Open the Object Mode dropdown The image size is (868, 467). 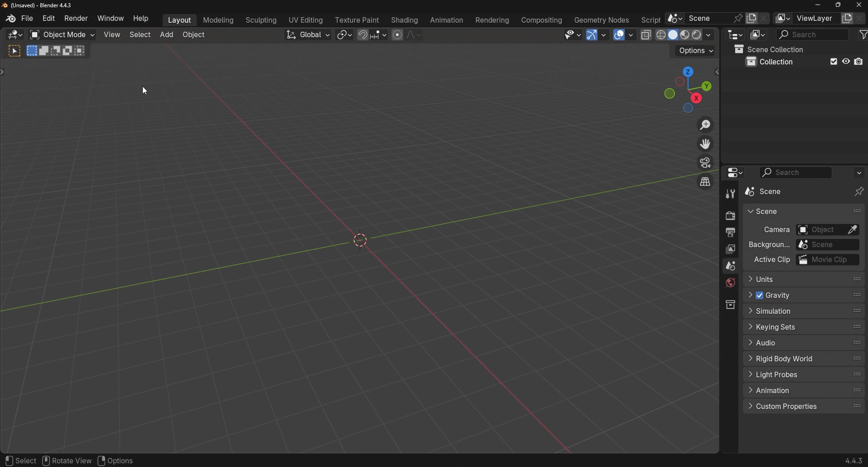pyautogui.click(x=62, y=35)
